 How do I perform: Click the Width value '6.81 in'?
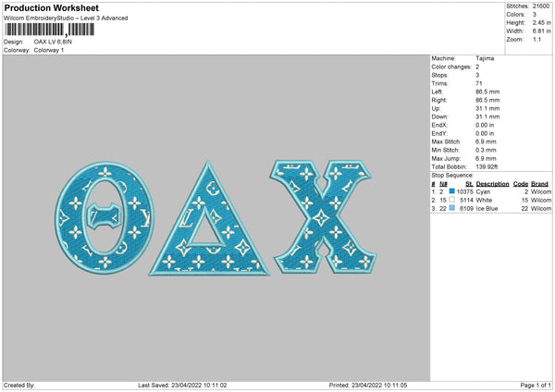(x=541, y=31)
